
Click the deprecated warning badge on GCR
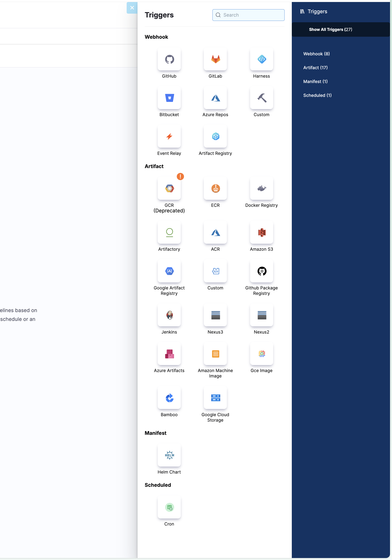click(x=180, y=176)
